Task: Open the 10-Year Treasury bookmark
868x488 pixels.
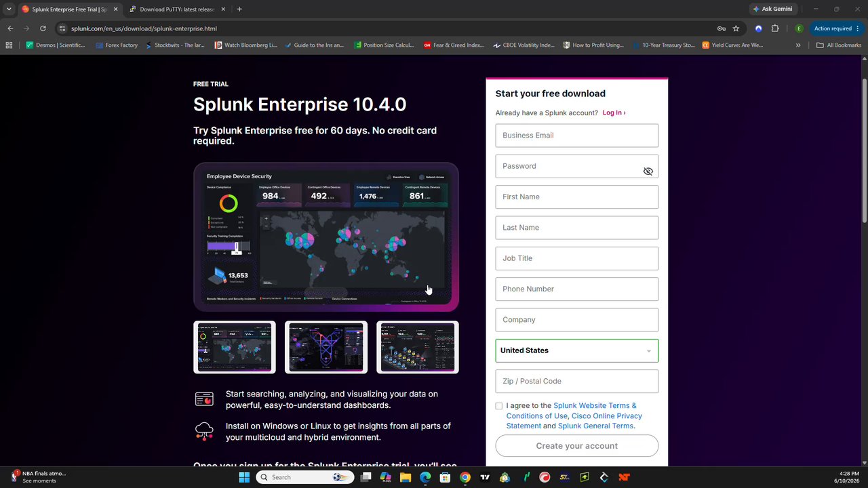Action: coord(663,45)
